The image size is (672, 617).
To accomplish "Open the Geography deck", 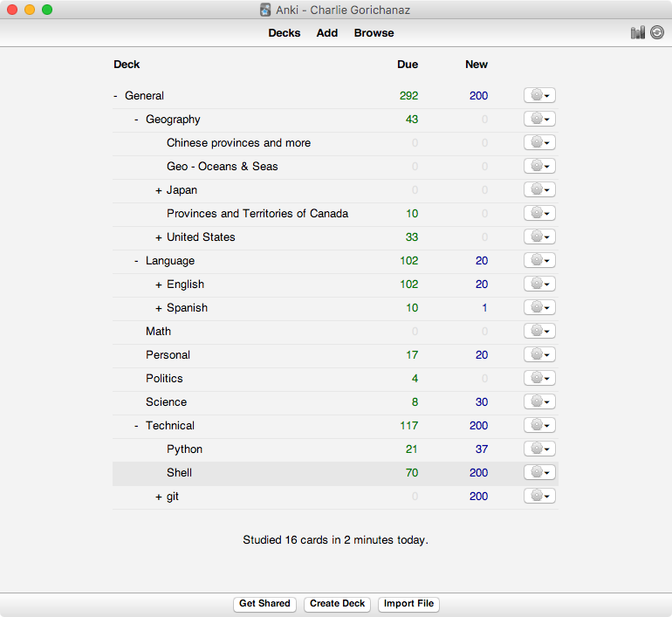I will click(173, 120).
